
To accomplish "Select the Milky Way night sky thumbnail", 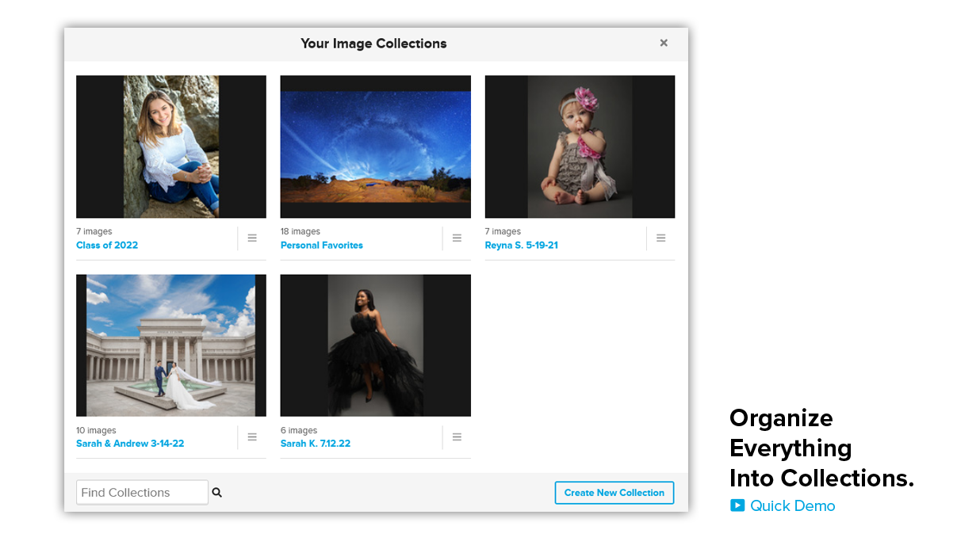I will (x=376, y=147).
